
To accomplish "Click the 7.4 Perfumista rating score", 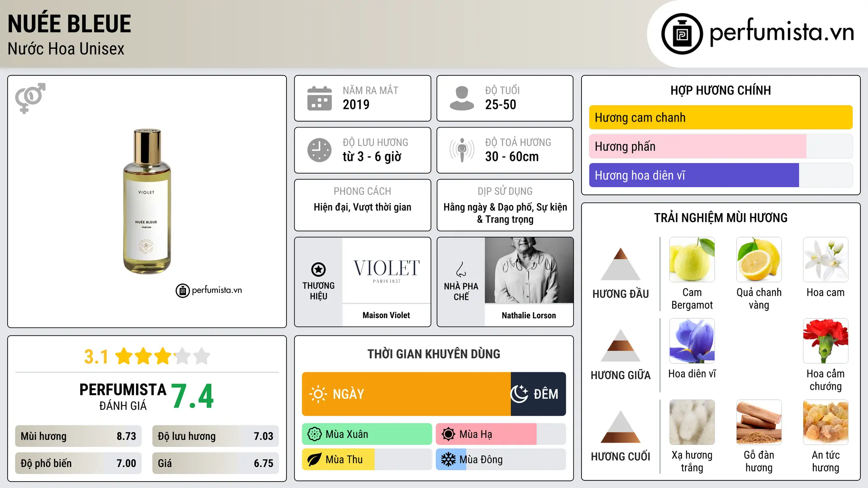I will (192, 396).
